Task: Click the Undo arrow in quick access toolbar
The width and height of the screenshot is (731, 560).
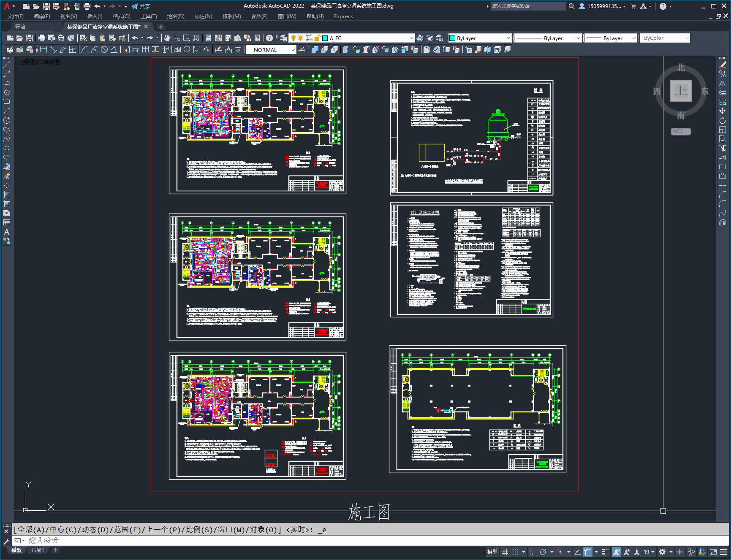Action: click(97, 6)
